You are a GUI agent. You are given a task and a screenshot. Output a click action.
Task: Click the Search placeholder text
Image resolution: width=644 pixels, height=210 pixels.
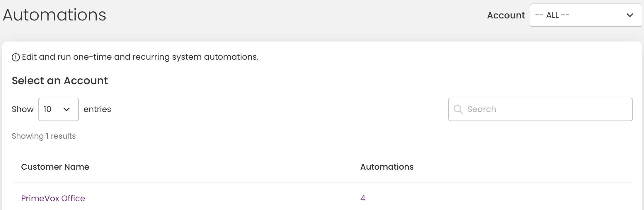482,109
